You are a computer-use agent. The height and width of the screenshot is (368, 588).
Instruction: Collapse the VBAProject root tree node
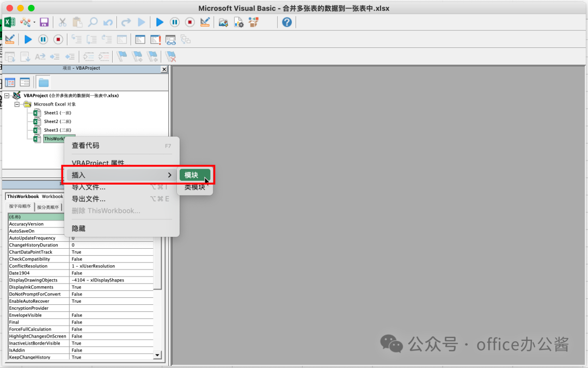7,96
